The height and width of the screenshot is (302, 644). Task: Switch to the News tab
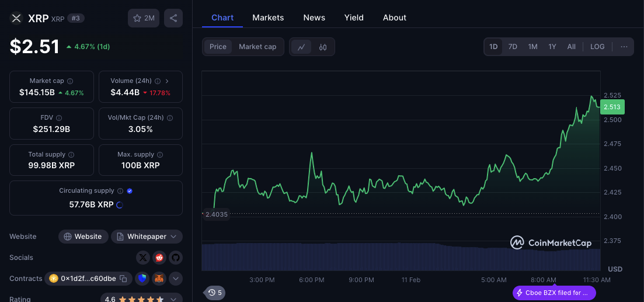(x=314, y=18)
